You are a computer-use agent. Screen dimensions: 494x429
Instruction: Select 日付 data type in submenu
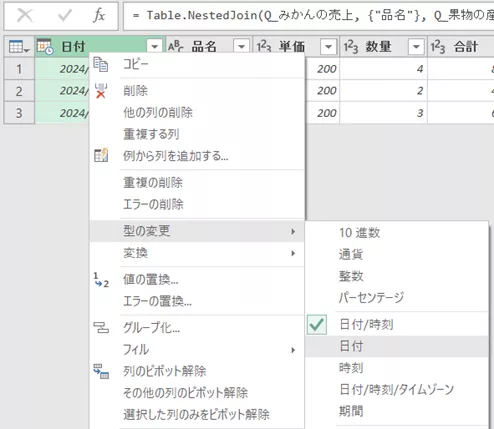coord(397,346)
